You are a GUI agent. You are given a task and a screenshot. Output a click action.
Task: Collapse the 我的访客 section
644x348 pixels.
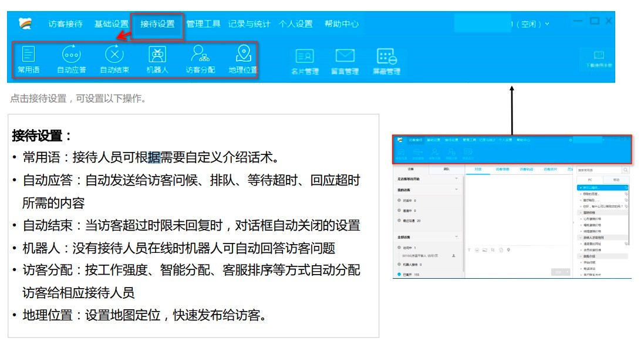coord(456,189)
